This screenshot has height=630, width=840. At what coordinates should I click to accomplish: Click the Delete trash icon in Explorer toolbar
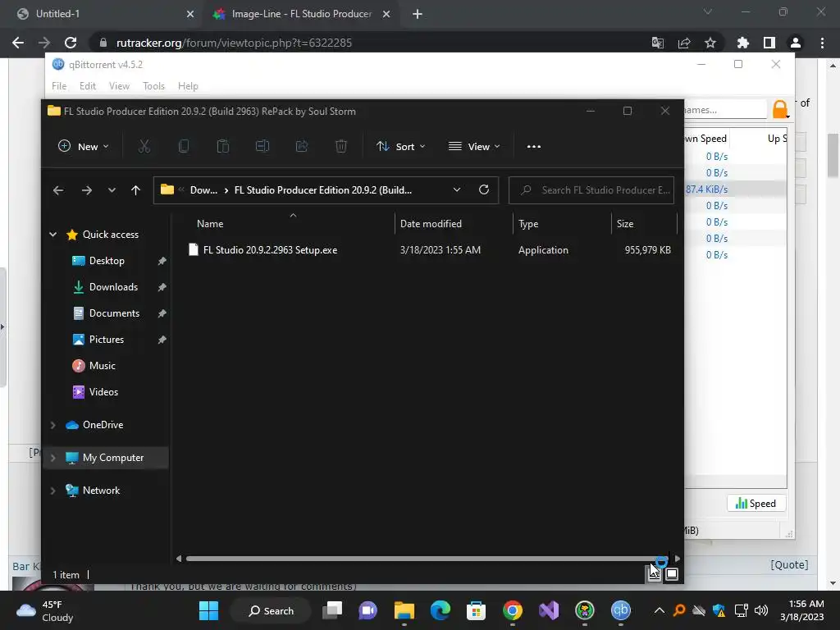coord(341,146)
